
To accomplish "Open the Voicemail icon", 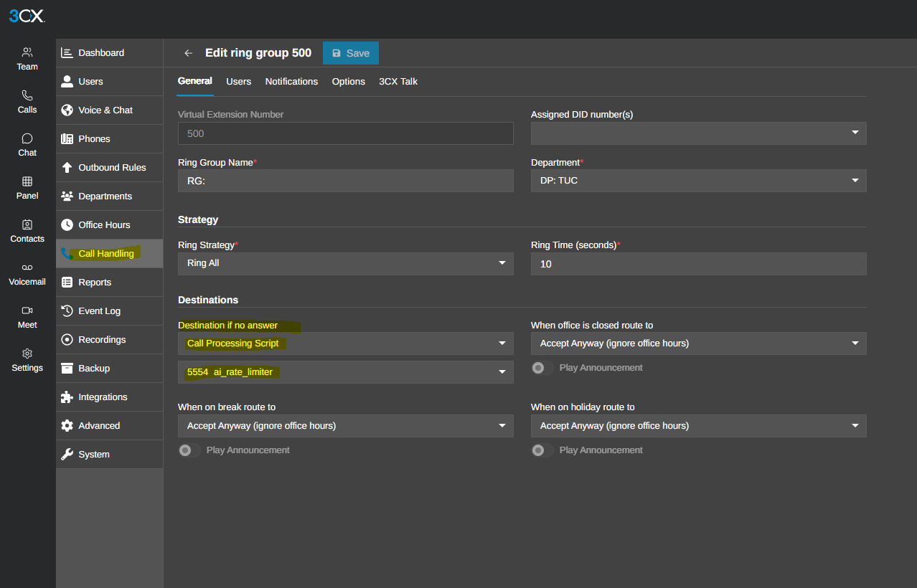I will [27, 267].
